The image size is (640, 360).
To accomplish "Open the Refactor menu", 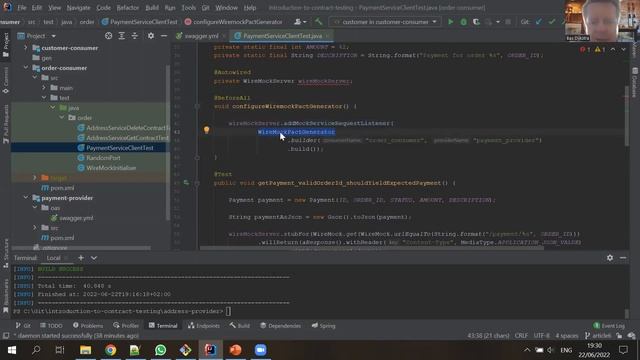I will tap(128, 8).
